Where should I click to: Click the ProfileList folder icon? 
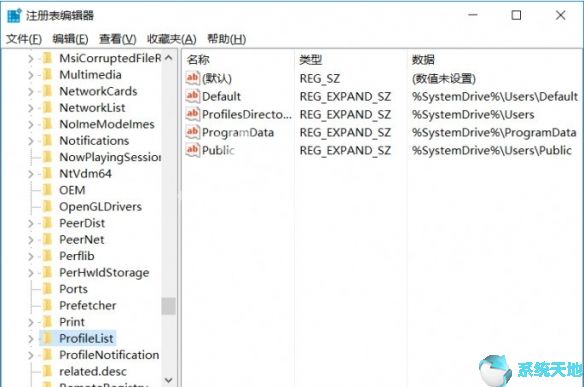click(47, 338)
